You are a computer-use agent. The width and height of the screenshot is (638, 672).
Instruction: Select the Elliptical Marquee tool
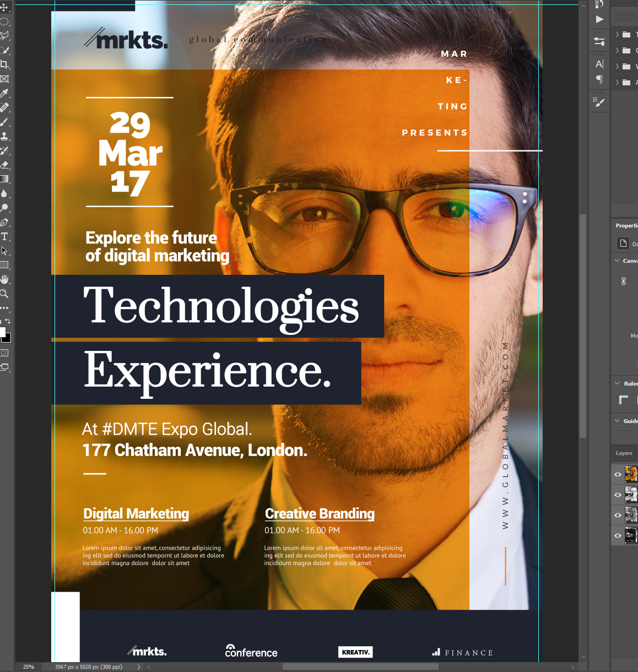click(x=4, y=21)
